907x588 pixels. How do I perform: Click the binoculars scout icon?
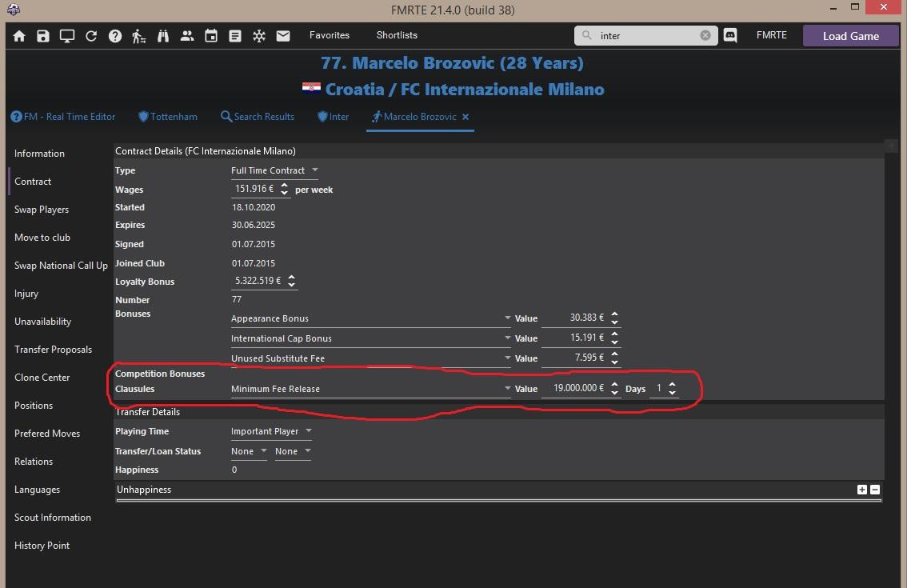pos(163,36)
